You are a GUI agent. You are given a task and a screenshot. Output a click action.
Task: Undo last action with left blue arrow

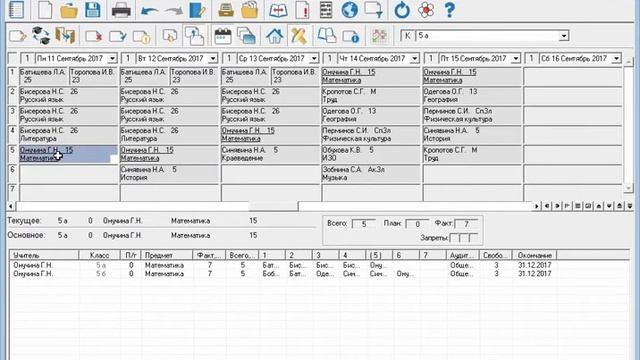[149, 10]
